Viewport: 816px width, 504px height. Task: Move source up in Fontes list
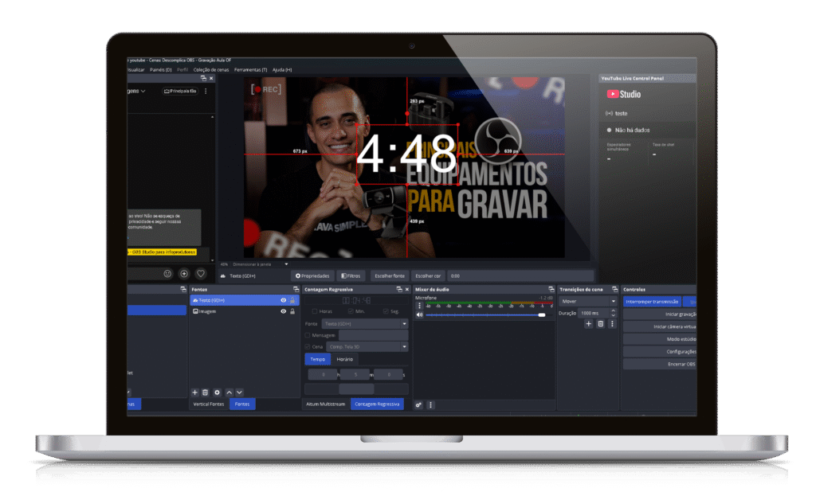tap(229, 393)
